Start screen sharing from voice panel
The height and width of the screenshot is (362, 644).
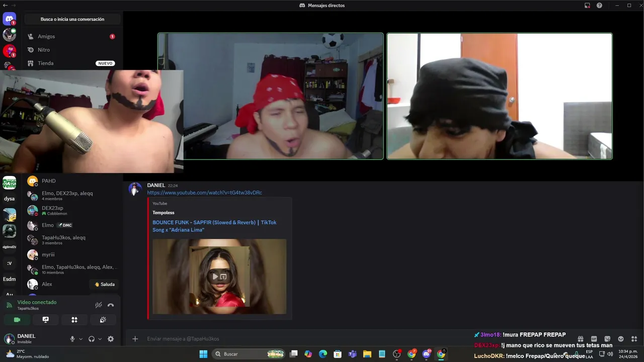coord(45,320)
